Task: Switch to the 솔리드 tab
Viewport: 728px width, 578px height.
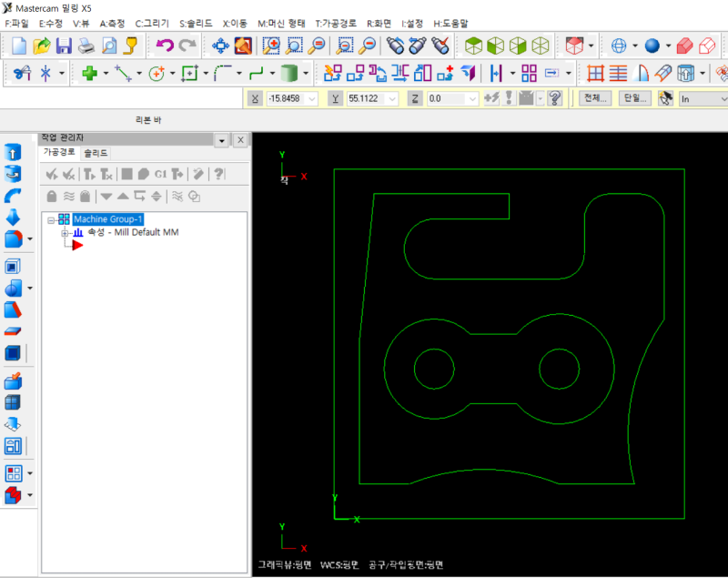Action: [96, 153]
